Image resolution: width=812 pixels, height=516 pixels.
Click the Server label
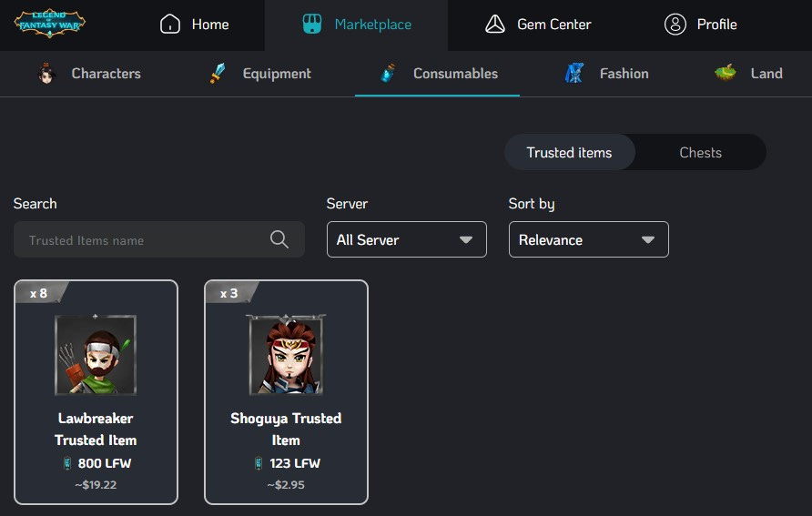347,204
